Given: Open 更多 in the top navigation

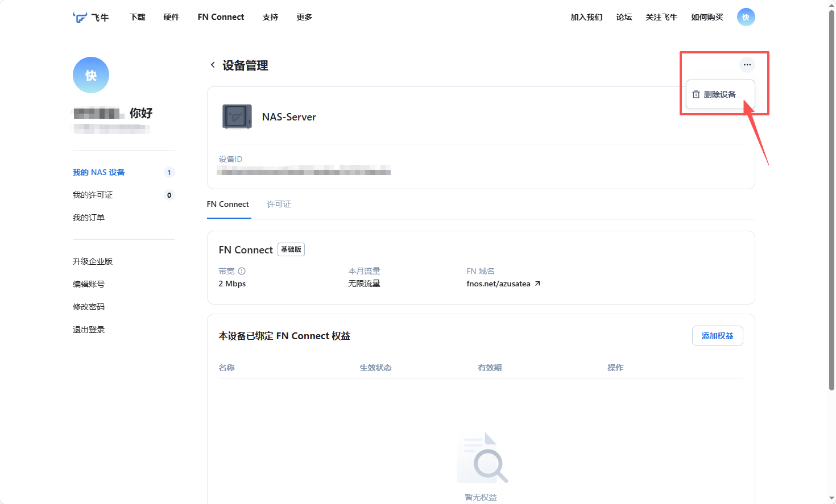Looking at the screenshot, I should click(x=304, y=17).
